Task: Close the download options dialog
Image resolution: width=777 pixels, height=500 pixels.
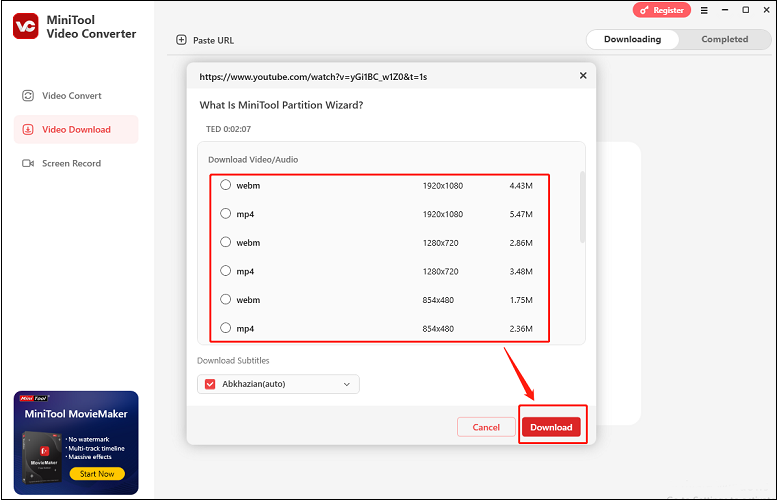Action: pyautogui.click(x=583, y=75)
